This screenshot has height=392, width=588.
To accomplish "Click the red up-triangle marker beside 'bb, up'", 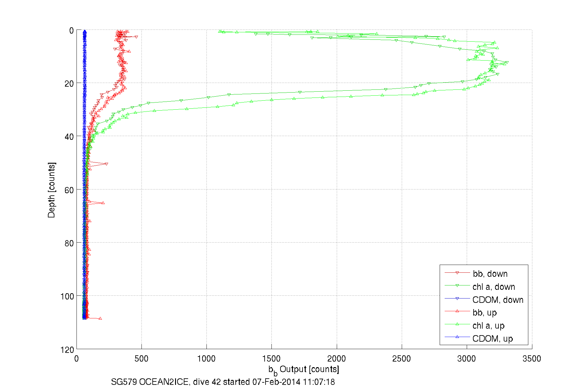I will point(457,311).
